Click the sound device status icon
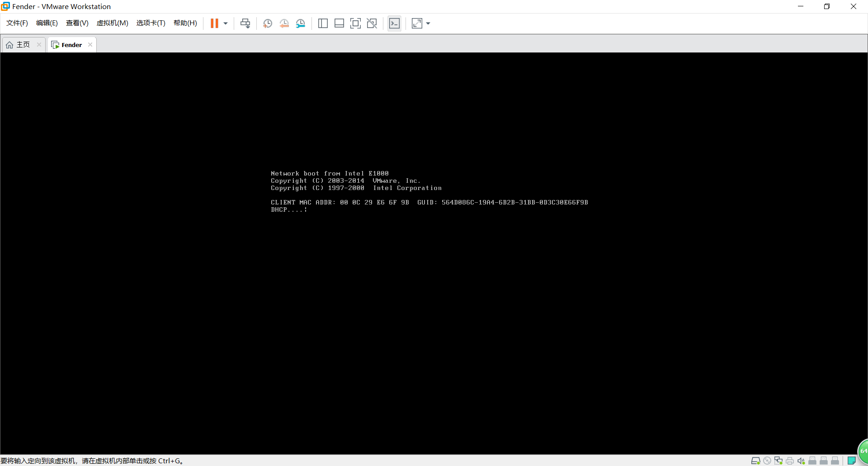Image resolution: width=868 pixels, height=466 pixels. (801, 461)
